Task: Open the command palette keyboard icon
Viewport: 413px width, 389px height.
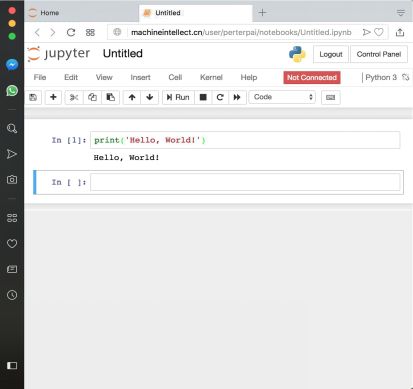Action: 330,97
